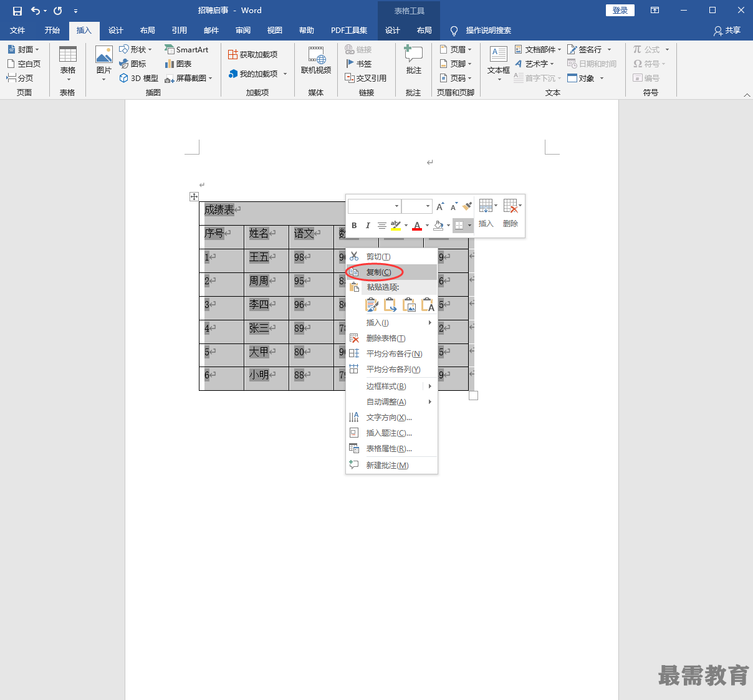Open Footer (页脚) dropdown
This screenshot has width=753, height=700.
(x=456, y=64)
